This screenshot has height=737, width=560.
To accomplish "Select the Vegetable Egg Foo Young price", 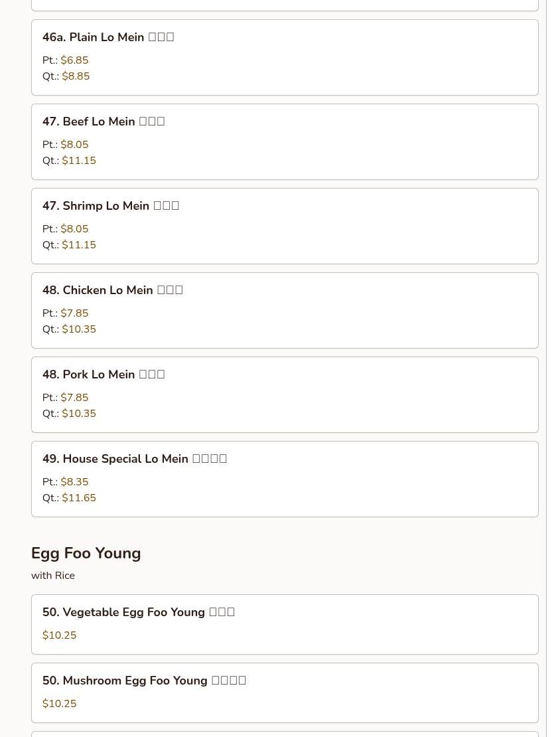I will click(x=60, y=635).
